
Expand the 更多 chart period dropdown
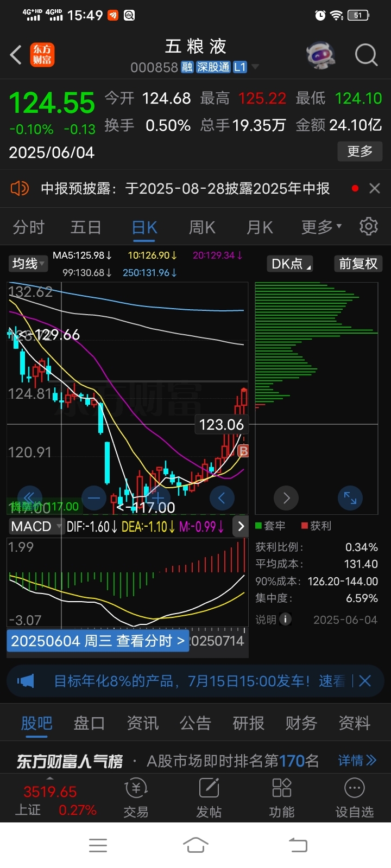pos(321,227)
